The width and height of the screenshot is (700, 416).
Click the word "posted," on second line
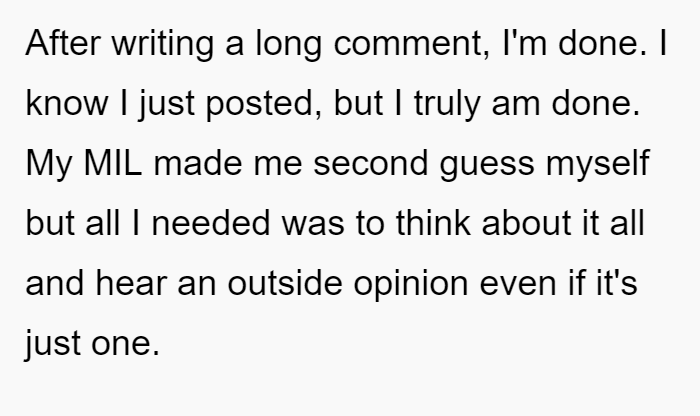[x=264, y=105]
